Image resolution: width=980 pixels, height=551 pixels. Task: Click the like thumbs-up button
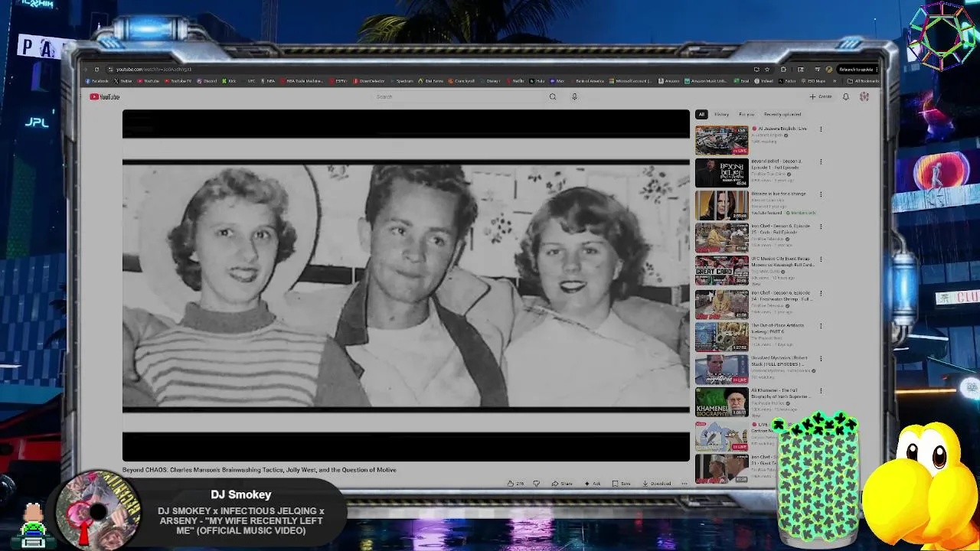point(515,484)
